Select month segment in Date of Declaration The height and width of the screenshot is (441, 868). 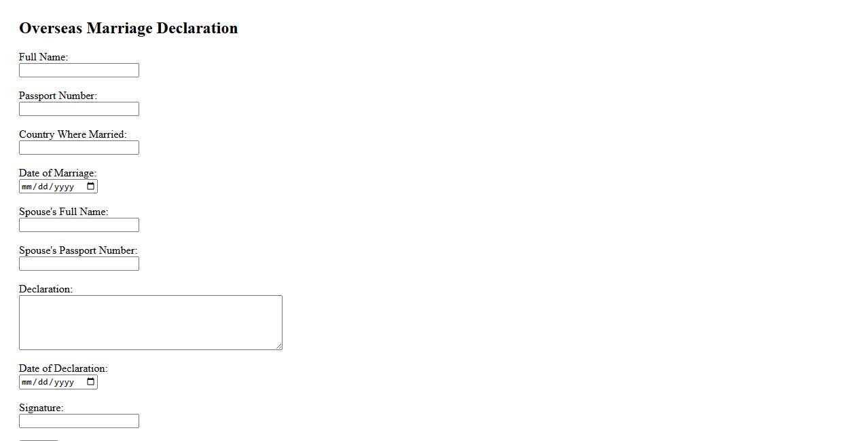[27, 382]
